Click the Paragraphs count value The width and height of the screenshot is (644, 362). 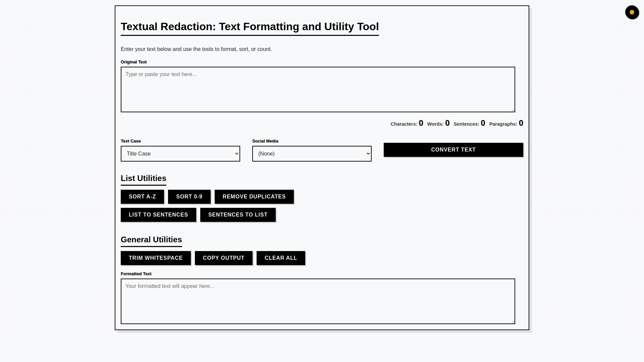(521, 123)
